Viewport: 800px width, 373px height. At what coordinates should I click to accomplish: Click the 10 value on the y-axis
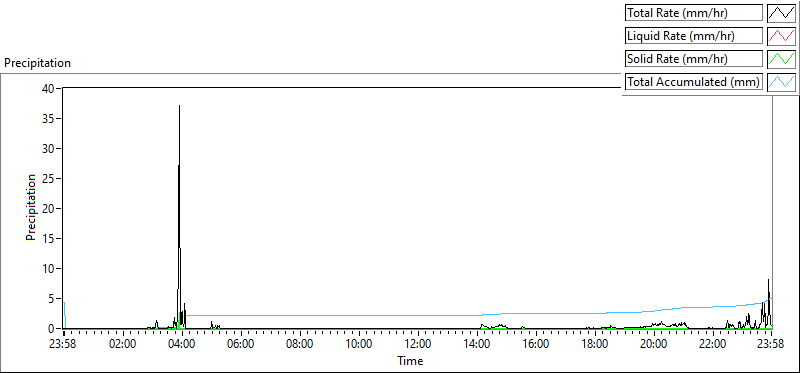point(48,268)
